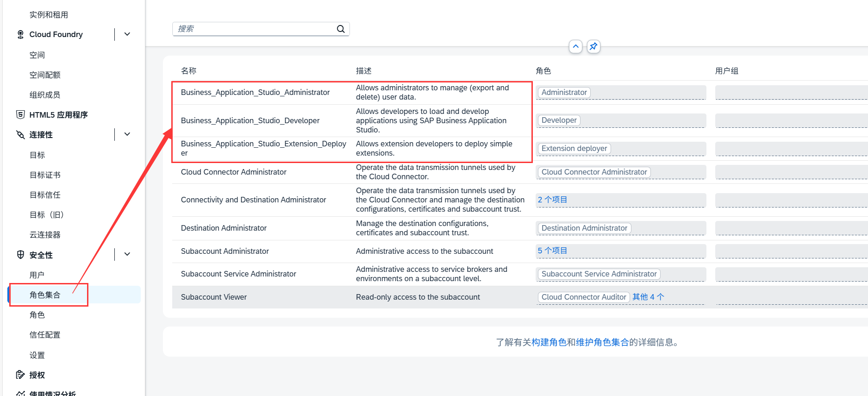Click the Developer role token
Image resolution: width=868 pixels, height=396 pixels.
pos(559,120)
